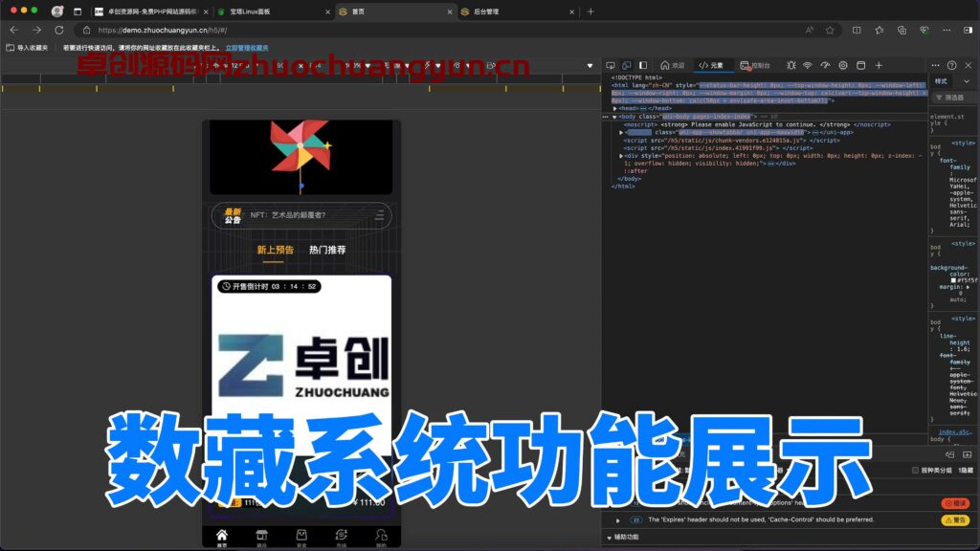Open the pinwheel banner image

[301, 157]
